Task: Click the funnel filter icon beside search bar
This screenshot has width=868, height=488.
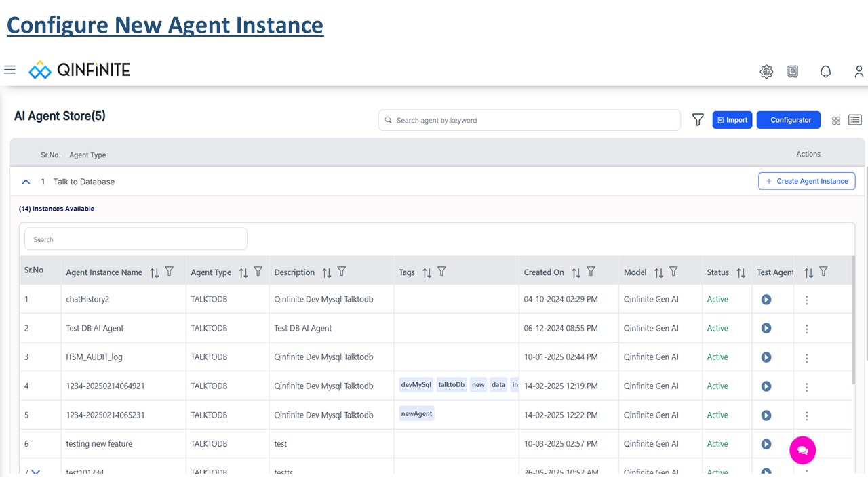Action: (698, 120)
